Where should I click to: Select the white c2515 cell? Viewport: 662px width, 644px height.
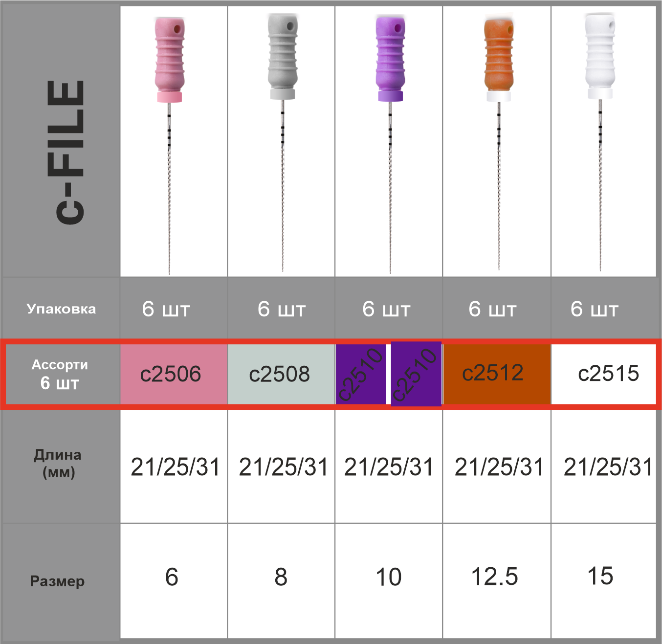tap(608, 374)
